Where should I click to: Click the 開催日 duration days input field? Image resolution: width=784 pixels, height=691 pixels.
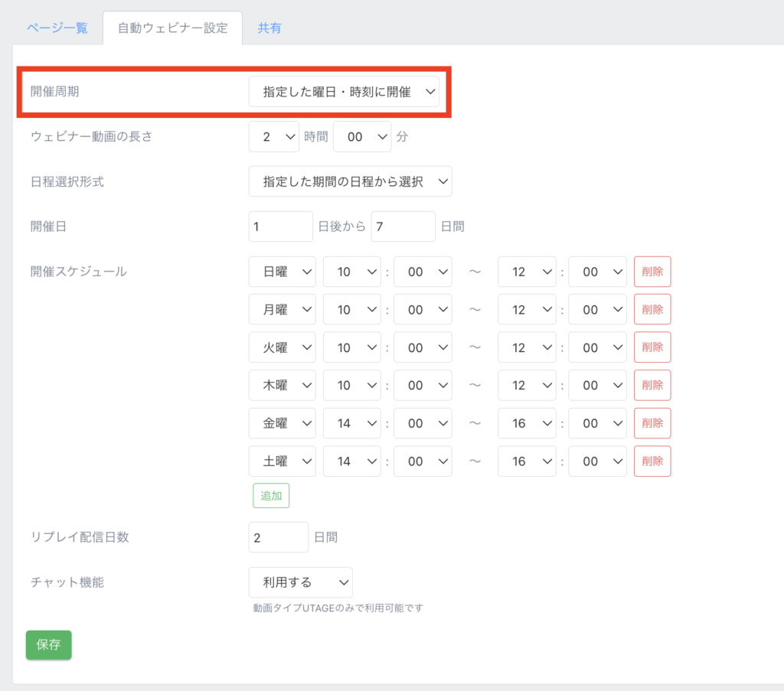(403, 227)
